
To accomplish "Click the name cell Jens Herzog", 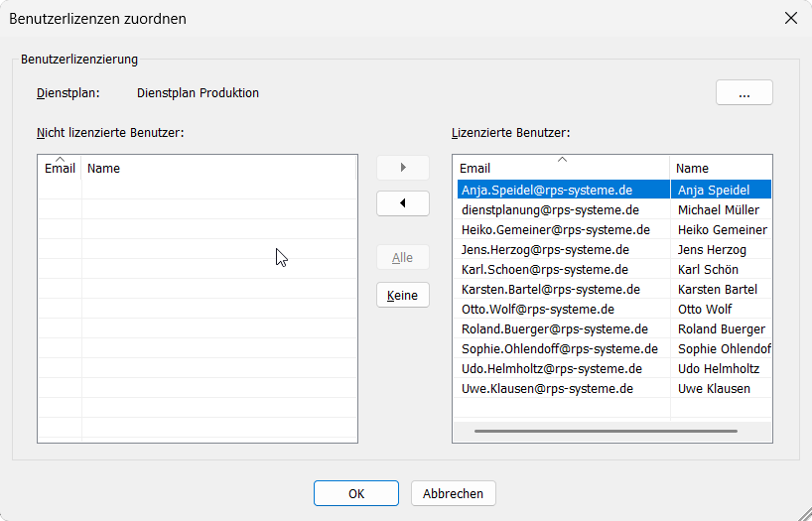I will click(721, 250).
